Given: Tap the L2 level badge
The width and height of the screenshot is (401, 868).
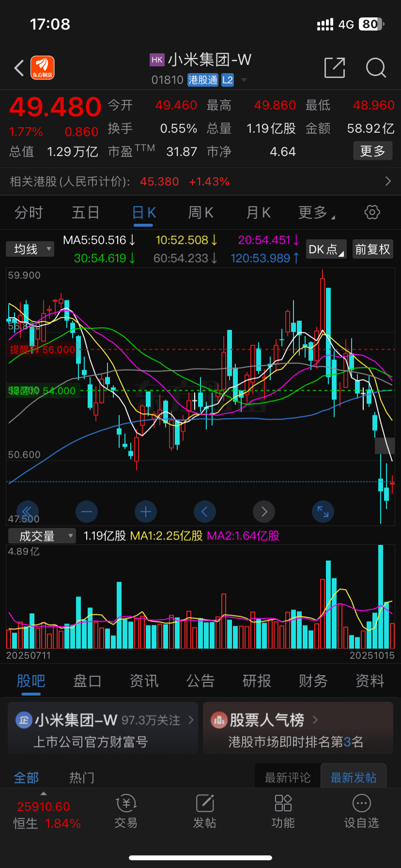Looking at the screenshot, I should [x=228, y=80].
